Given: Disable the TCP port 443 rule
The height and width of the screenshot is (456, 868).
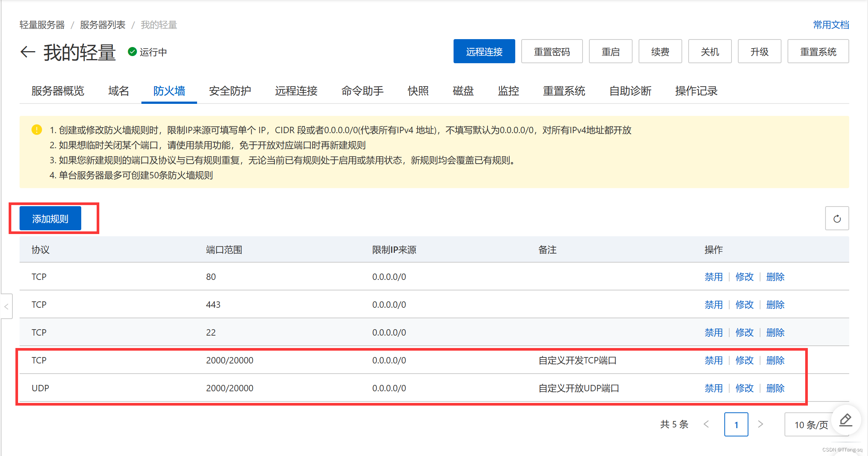Looking at the screenshot, I should tap(713, 304).
